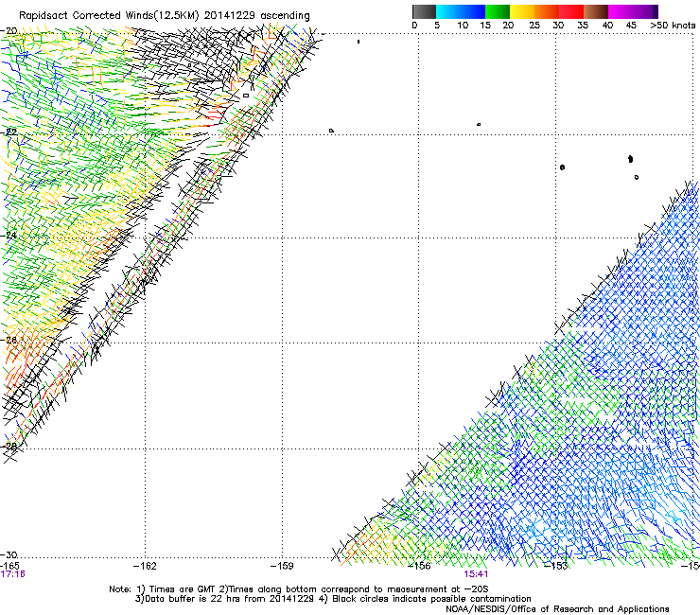Select the orange 25-30 knots legend segment
The height and width of the screenshot is (615, 700).
click(x=547, y=11)
